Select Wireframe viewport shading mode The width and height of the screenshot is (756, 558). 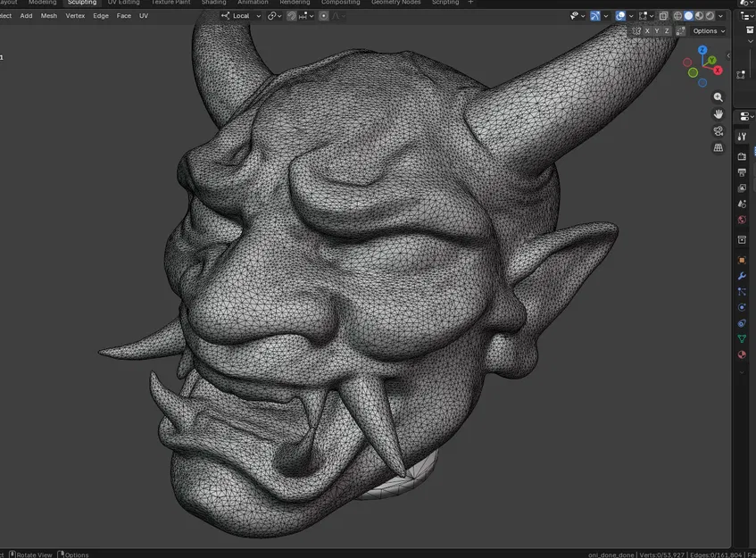pyautogui.click(x=677, y=15)
